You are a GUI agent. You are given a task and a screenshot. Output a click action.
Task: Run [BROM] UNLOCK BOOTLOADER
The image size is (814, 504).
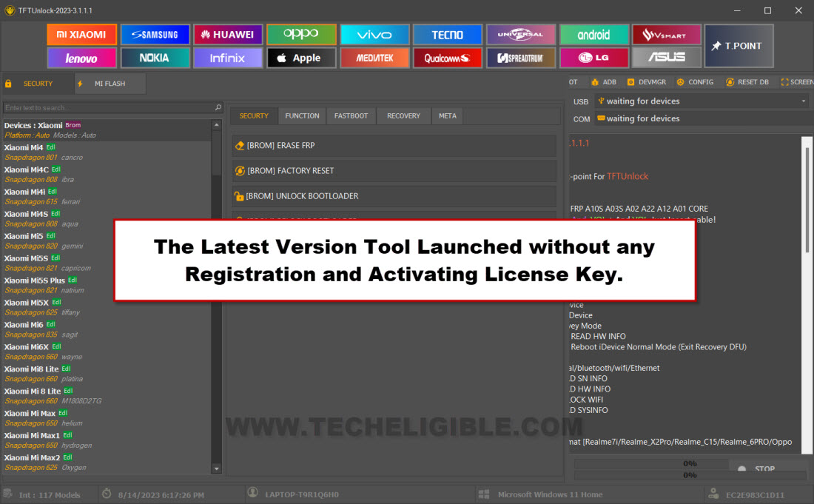(394, 196)
